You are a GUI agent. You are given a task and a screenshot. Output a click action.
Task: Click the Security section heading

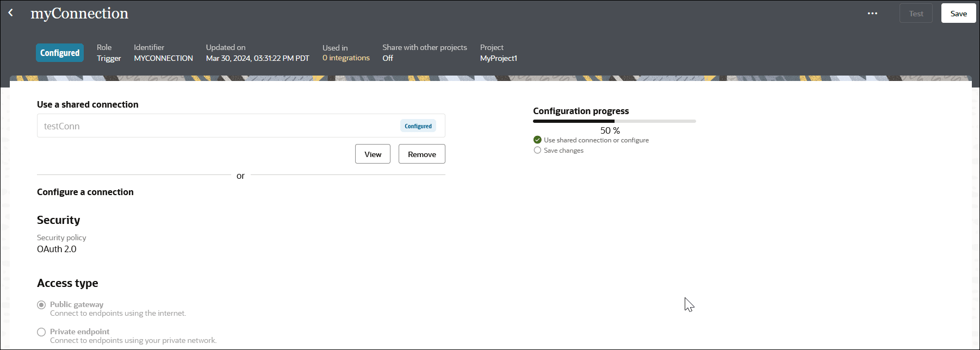click(x=58, y=220)
